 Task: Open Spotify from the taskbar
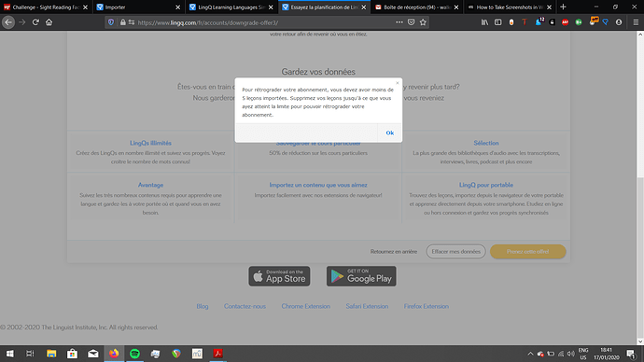(134, 354)
